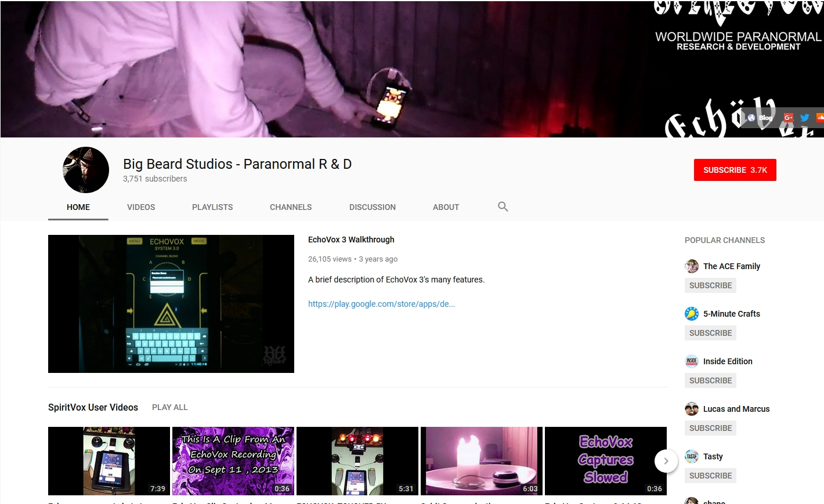Screen dimensions: 824x504
Task: Click the red Subscribe 3.7K button
Action: click(x=735, y=170)
